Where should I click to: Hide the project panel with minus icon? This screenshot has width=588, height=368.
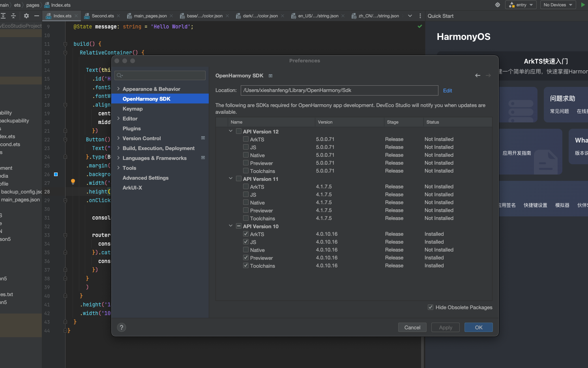(37, 16)
